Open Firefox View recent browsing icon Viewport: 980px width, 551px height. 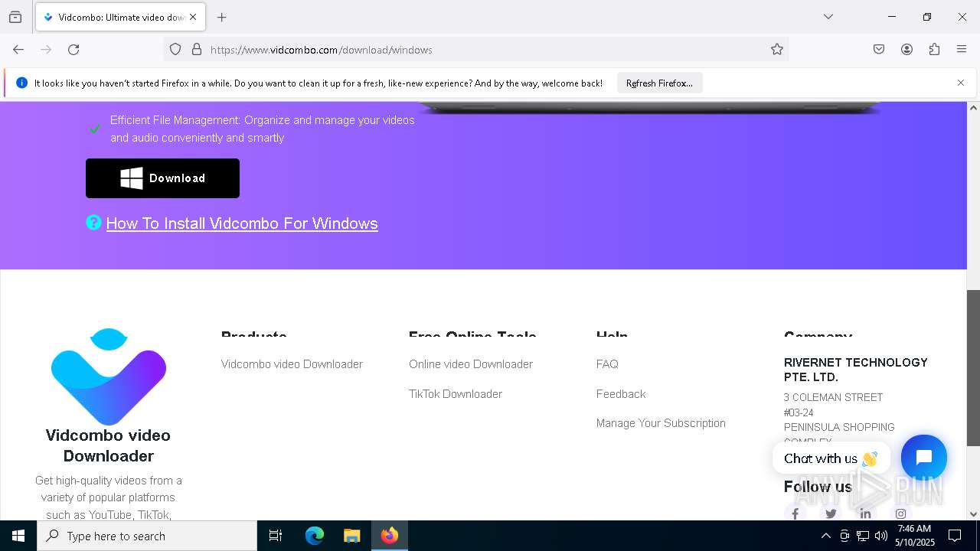(15, 17)
